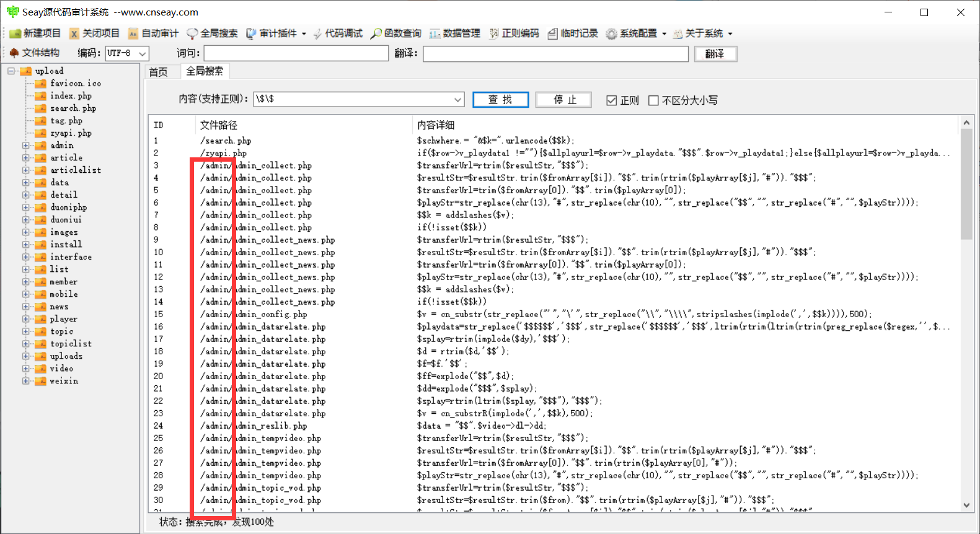
Task: Click the scroll-up arrow of results list
Action: [966, 123]
